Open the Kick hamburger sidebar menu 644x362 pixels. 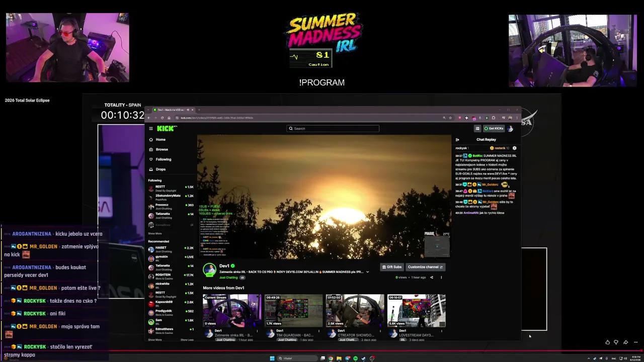click(x=150, y=129)
